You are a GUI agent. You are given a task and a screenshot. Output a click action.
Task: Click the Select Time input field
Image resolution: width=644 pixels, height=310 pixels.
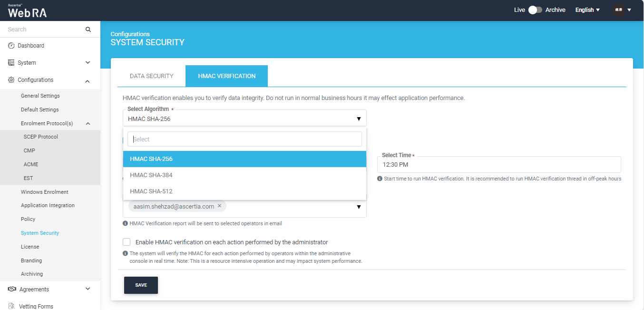[x=498, y=165]
